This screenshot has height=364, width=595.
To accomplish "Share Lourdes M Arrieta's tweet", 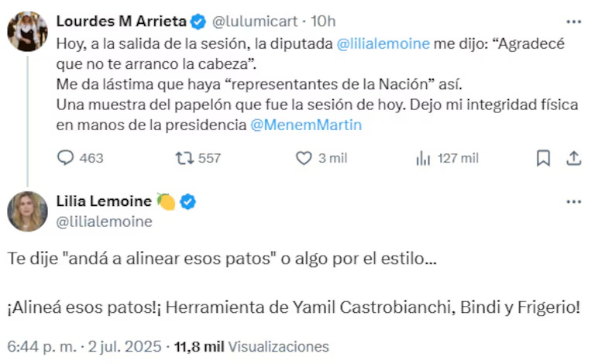I will click(573, 158).
